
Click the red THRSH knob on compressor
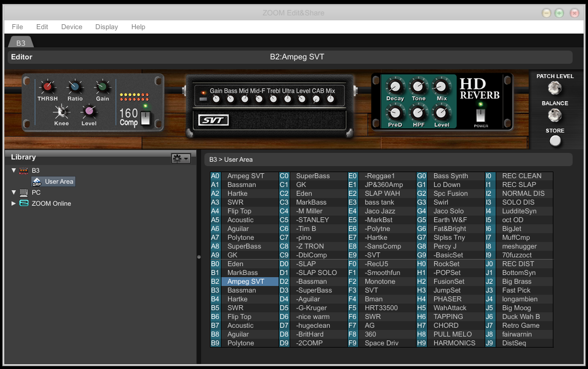48,87
